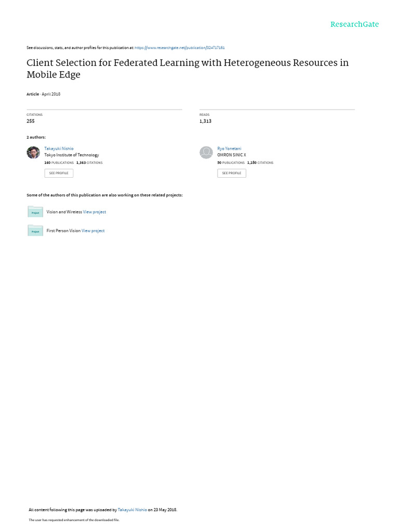Click the First Person Vision project folder icon
Image resolution: width=399 pixels, height=532 pixels.
pos(35,230)
